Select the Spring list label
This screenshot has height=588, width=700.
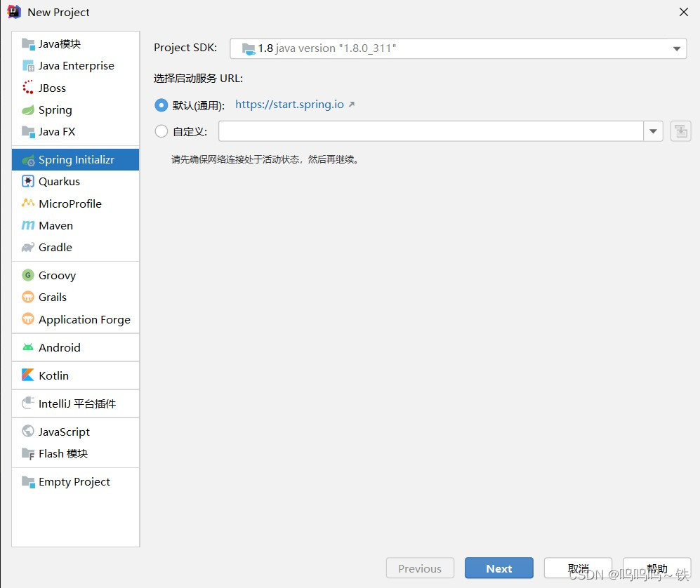tap(55, 110)
